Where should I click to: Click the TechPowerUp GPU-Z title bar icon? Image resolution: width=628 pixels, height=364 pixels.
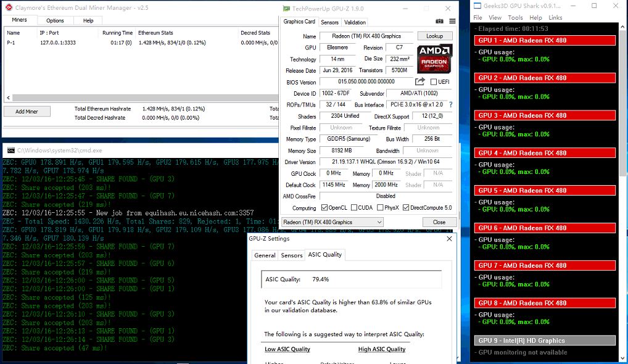pyautogui.click(x=287, y=9)
